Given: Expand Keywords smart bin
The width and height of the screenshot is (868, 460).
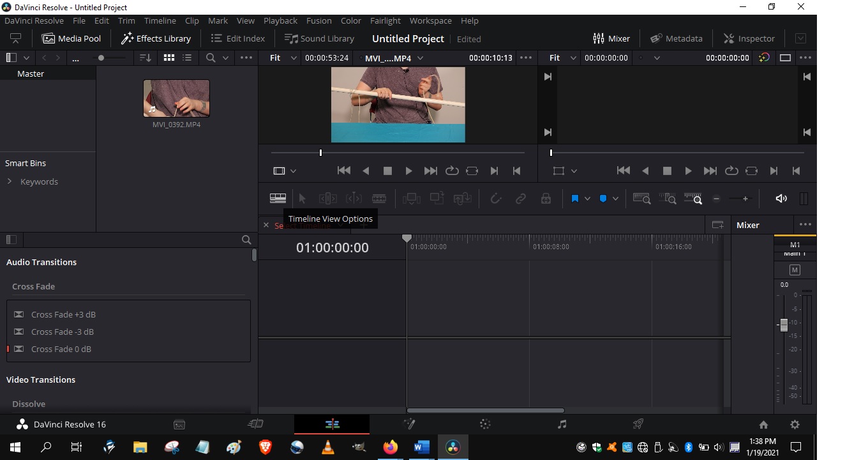Looking at the screenshot, I should pos(10,181).
